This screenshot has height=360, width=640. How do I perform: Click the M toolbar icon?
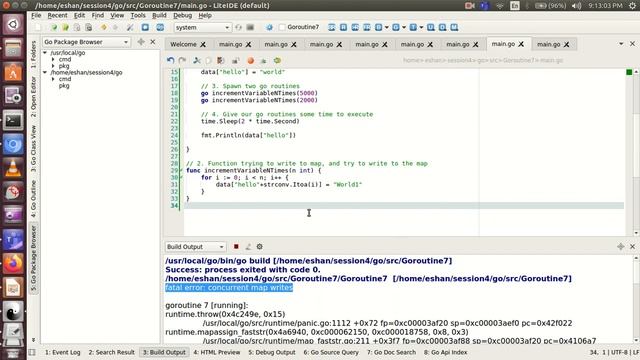point(454,27)
